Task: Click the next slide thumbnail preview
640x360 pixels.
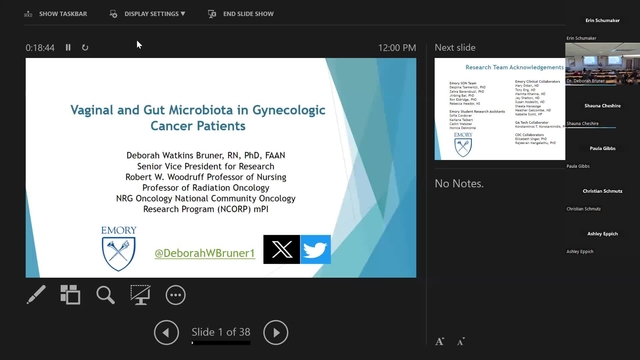Action: point(500,109)
